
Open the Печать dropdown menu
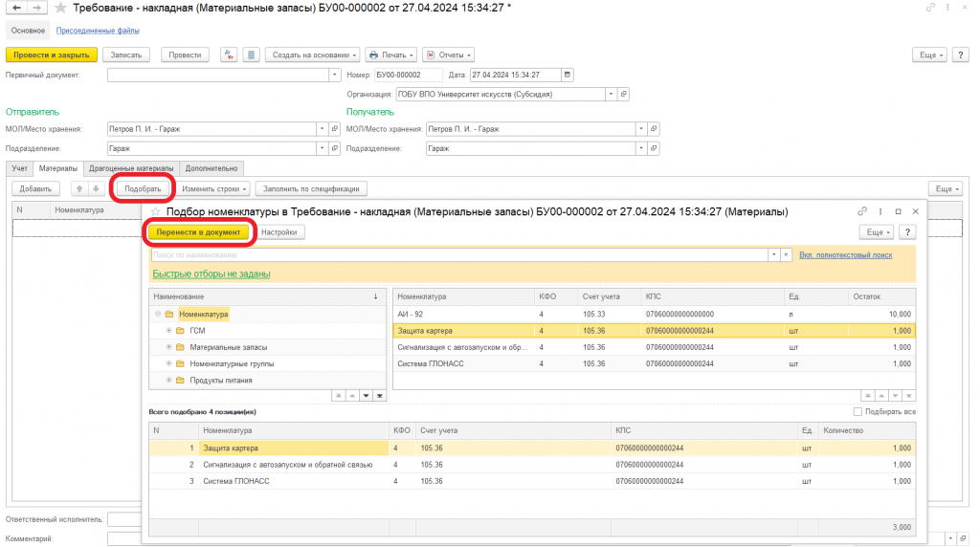pyautogui.click(x=391, y=55)
